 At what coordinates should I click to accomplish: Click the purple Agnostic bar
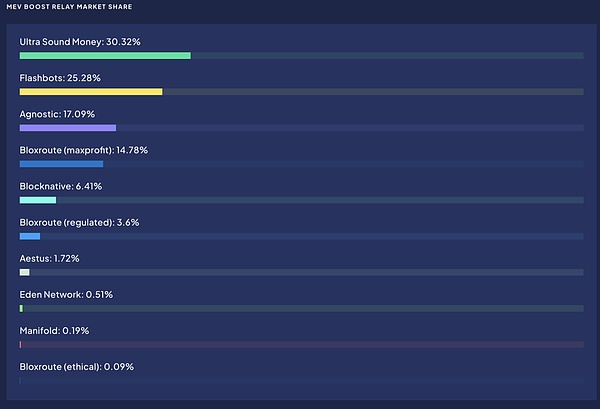pos(68,128)
